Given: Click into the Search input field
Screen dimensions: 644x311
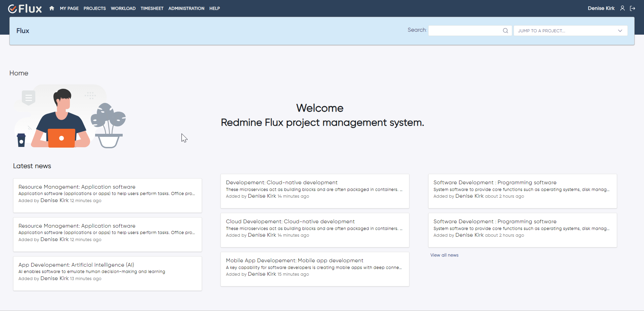Looking at the screenshot, I should (465, 31).
